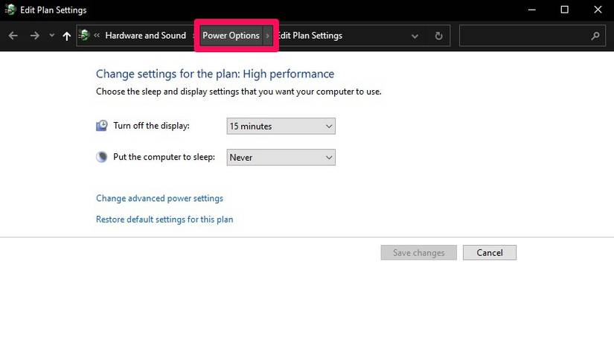This screenshot has width=614, height=364.
Task: Click the 'Put the computer to sleep:' label
Action: click(x=164, y=157)
